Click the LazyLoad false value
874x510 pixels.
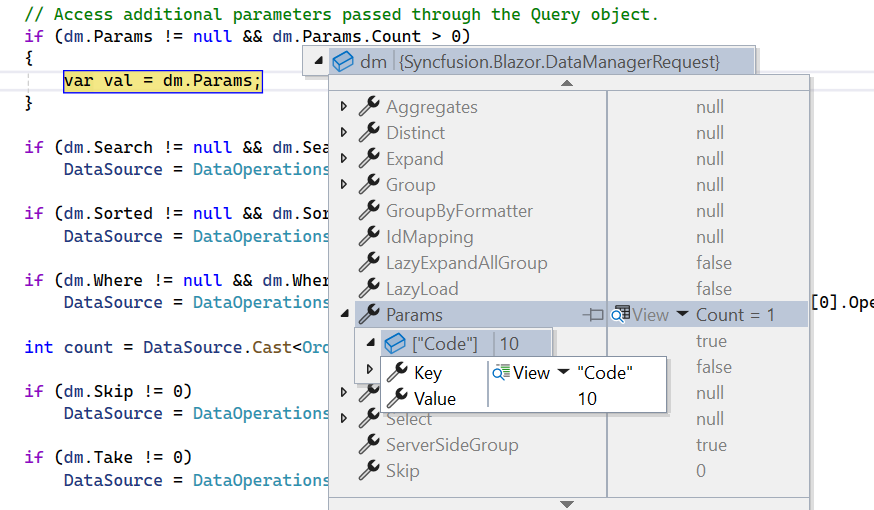[x=713, y=289]
